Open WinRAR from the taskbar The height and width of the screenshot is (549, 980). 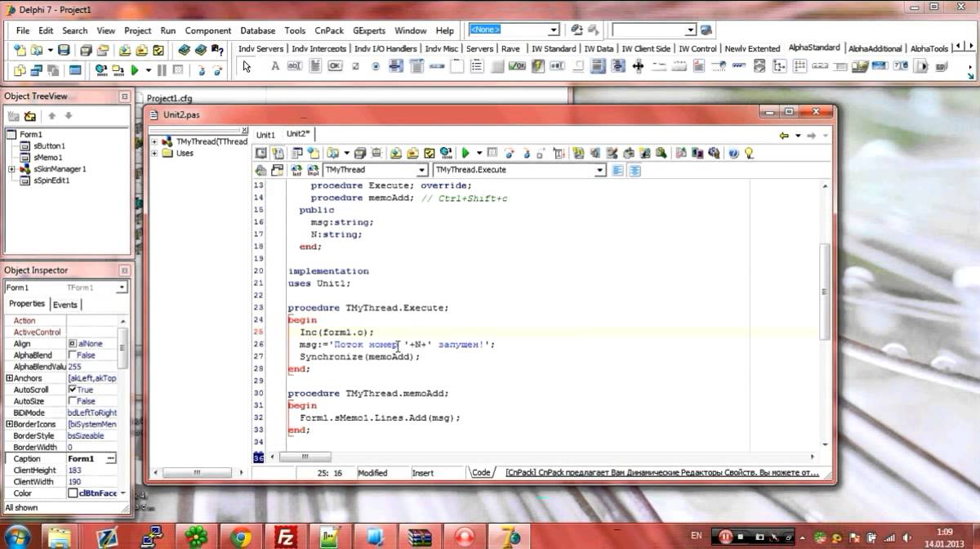coord(420,537)
